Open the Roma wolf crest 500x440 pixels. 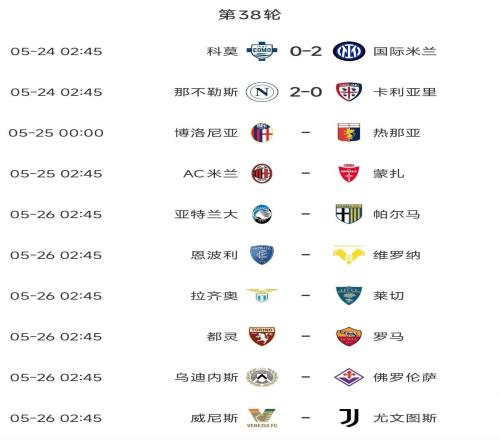[x=349, y=336]
